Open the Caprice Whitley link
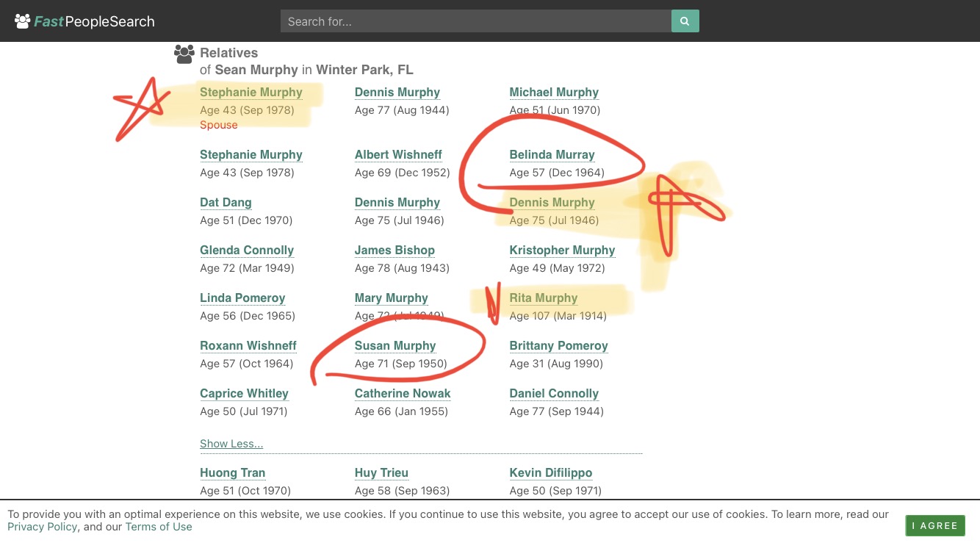The image size is (980, 551). (x=244, y=394)
